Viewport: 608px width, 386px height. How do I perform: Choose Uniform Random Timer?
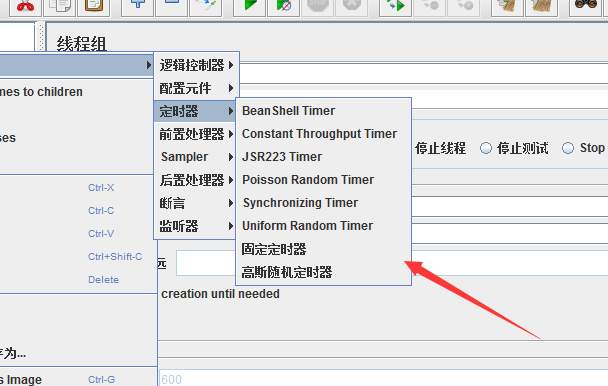[323, 226]
